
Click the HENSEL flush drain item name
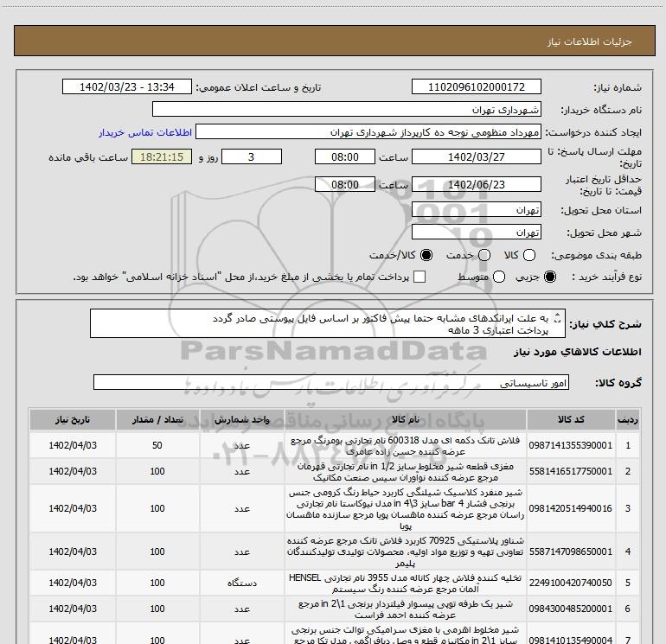tap(406, 583)
